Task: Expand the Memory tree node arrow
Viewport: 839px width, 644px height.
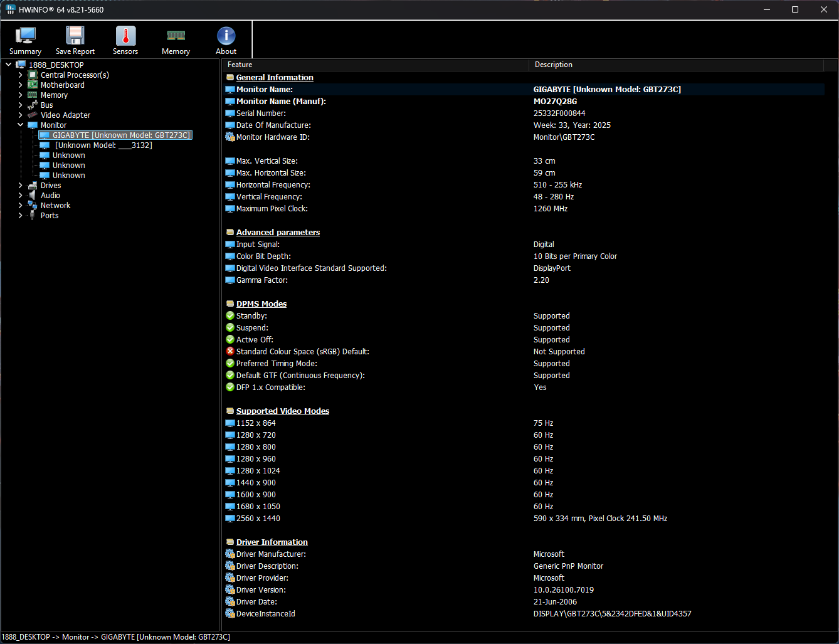Action: [20, 95]
